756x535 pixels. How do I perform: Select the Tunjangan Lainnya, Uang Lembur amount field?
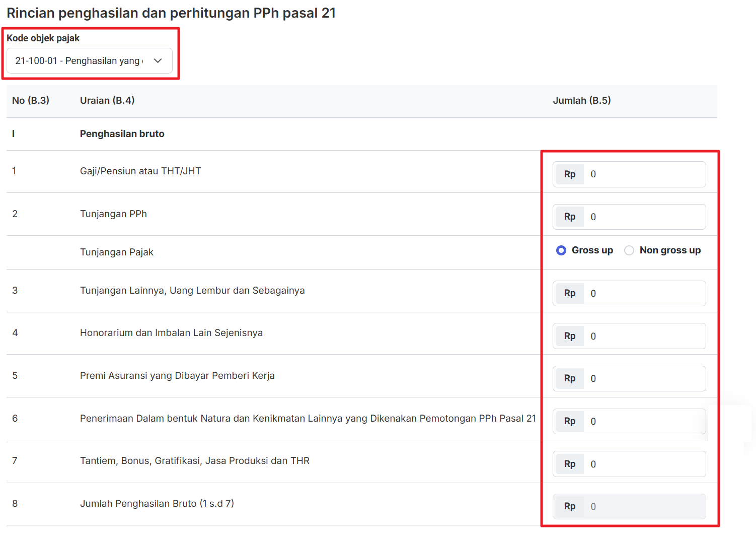click(644, 294)
